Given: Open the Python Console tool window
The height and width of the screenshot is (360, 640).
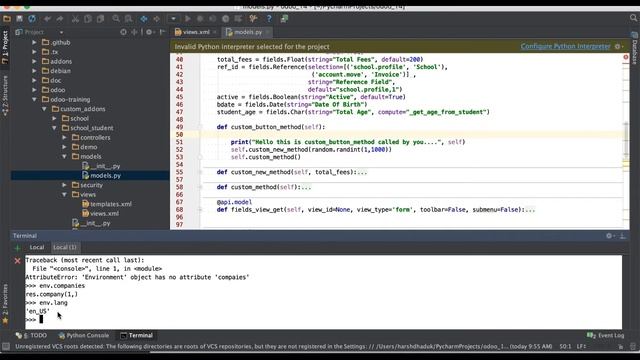Looking at the screenshot, I should [84, 336].
